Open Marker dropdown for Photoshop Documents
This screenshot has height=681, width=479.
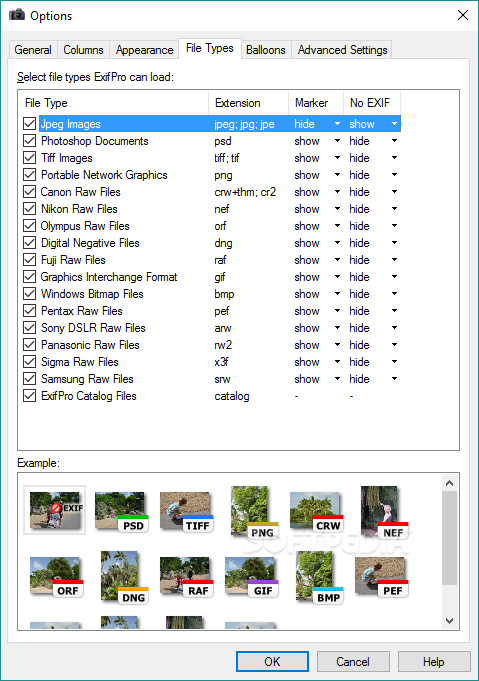point(337,141)
